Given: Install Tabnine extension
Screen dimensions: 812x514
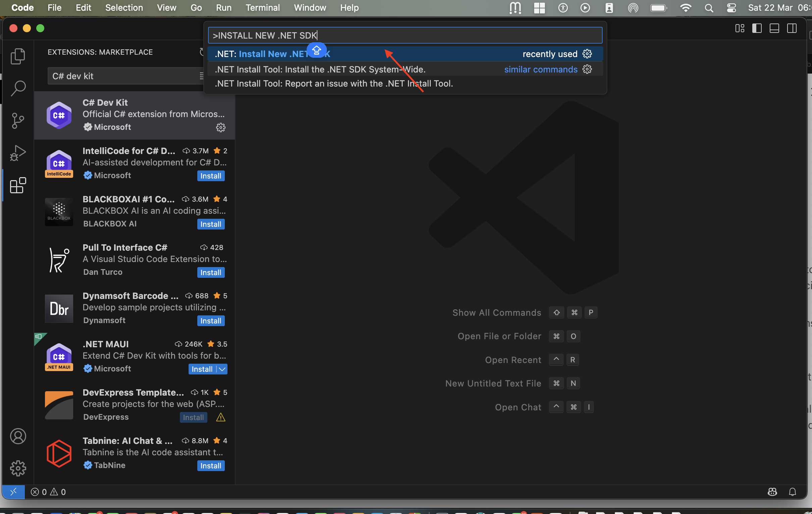Looking at the screenshot, I should (x=211, y=465).
